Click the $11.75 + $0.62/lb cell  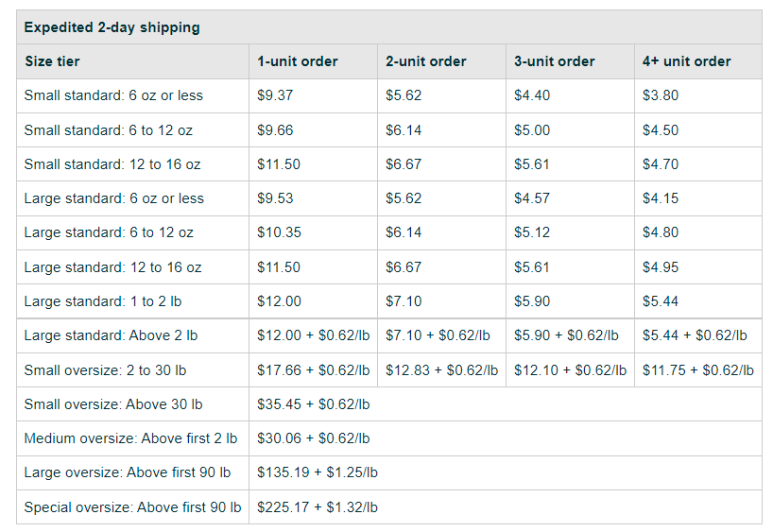[698, 370]
